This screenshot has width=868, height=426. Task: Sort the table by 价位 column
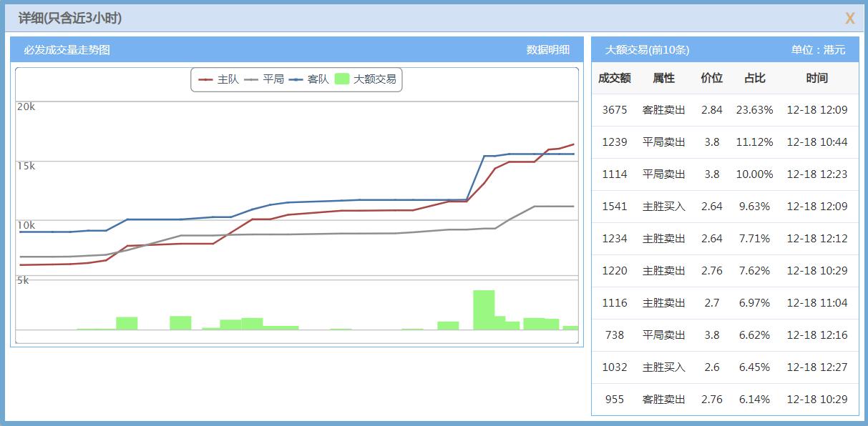coord(711,78)
